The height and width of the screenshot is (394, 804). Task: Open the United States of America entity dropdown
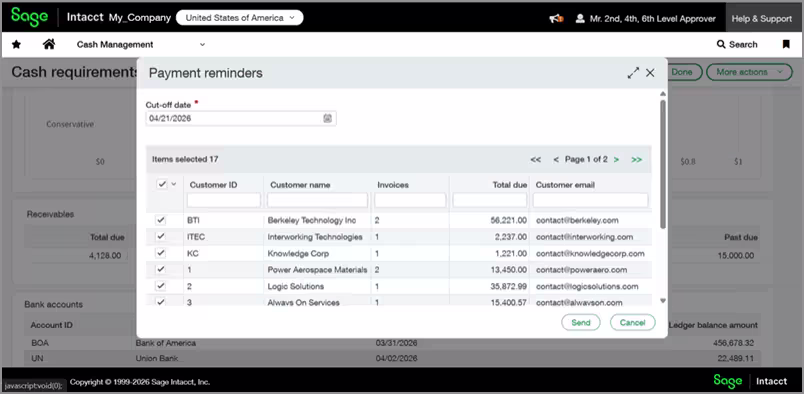pyautogui.click(x=239, y=18)
